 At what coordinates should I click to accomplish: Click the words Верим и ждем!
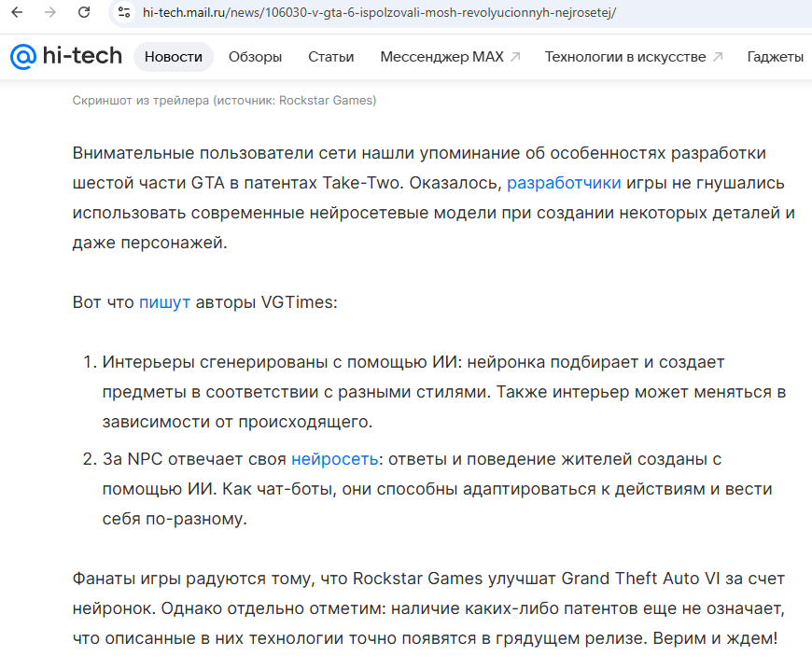(715, 638)
